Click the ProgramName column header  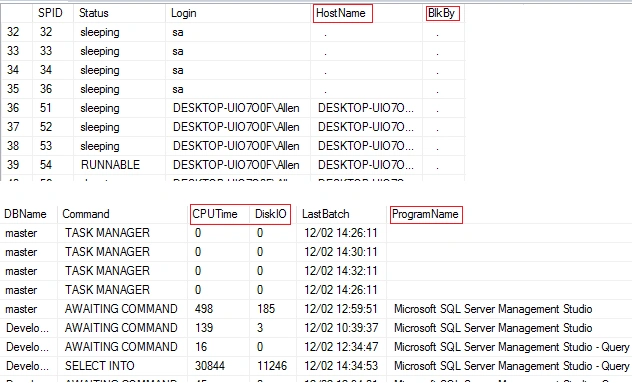click(425, 214)
